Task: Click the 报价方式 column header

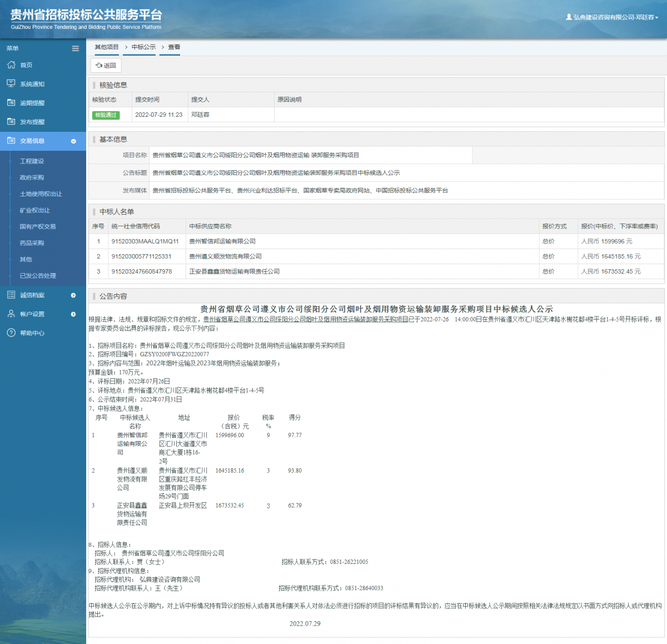Action: pyautogui.click(x=554, y=226)
